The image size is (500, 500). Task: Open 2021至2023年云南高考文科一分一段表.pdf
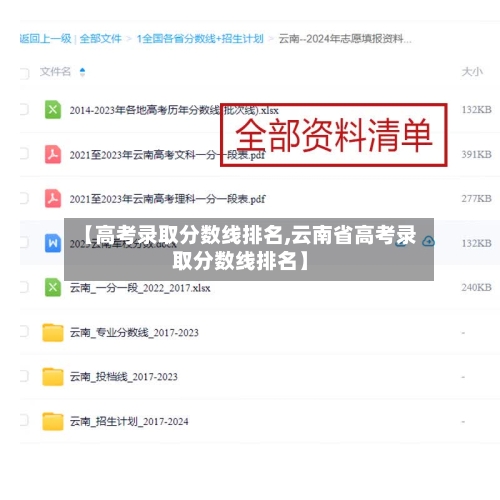pos(167,155)
